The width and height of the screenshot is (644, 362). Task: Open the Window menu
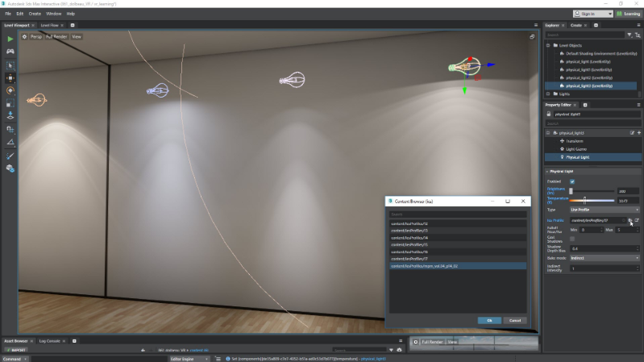53,14
